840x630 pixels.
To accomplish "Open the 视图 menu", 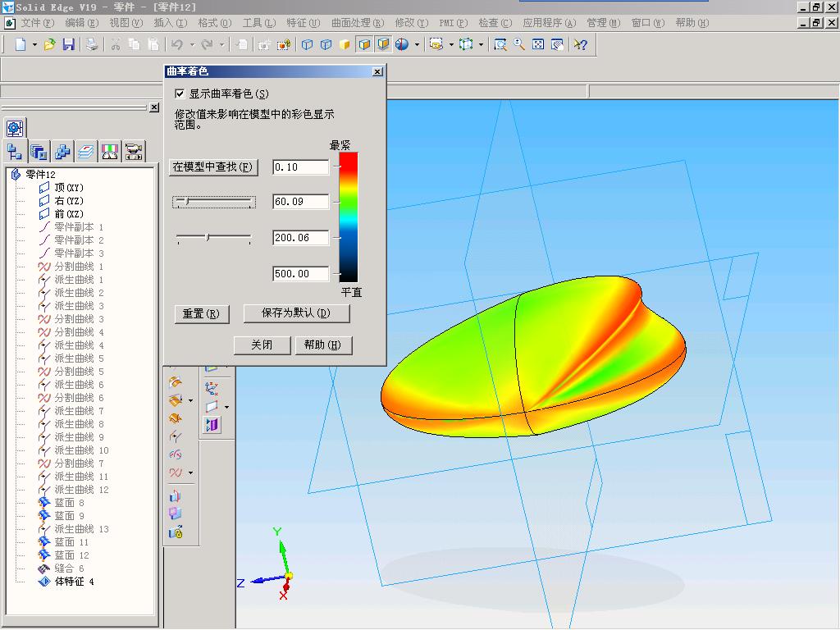I will click(126, 23).
